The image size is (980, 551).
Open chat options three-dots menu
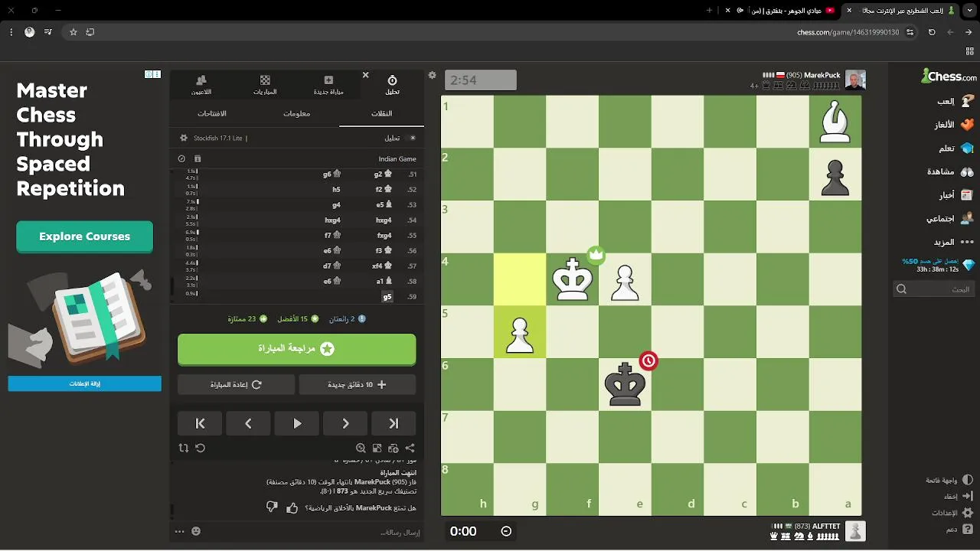click(180, 531)
